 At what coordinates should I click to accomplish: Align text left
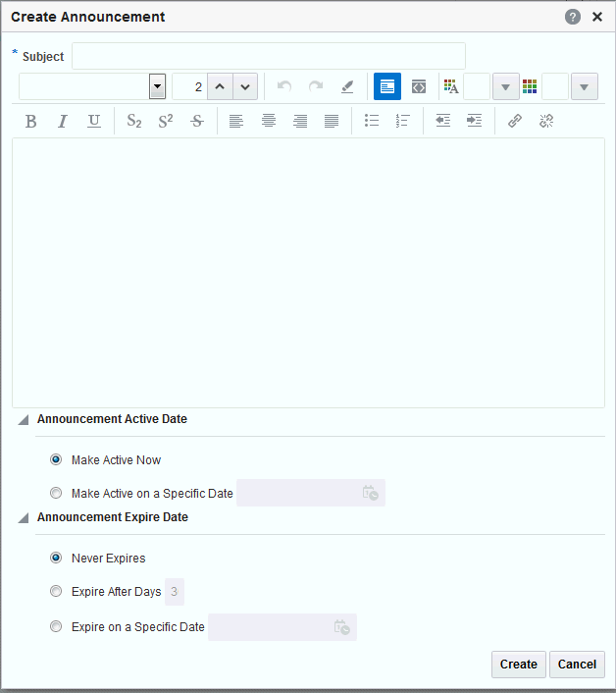point(236,121)
